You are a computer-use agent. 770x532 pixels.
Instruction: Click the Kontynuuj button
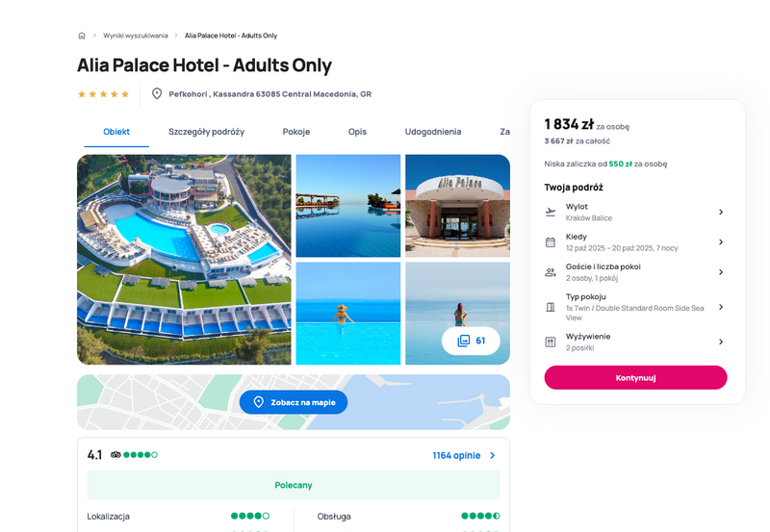(x=635, y=377)
